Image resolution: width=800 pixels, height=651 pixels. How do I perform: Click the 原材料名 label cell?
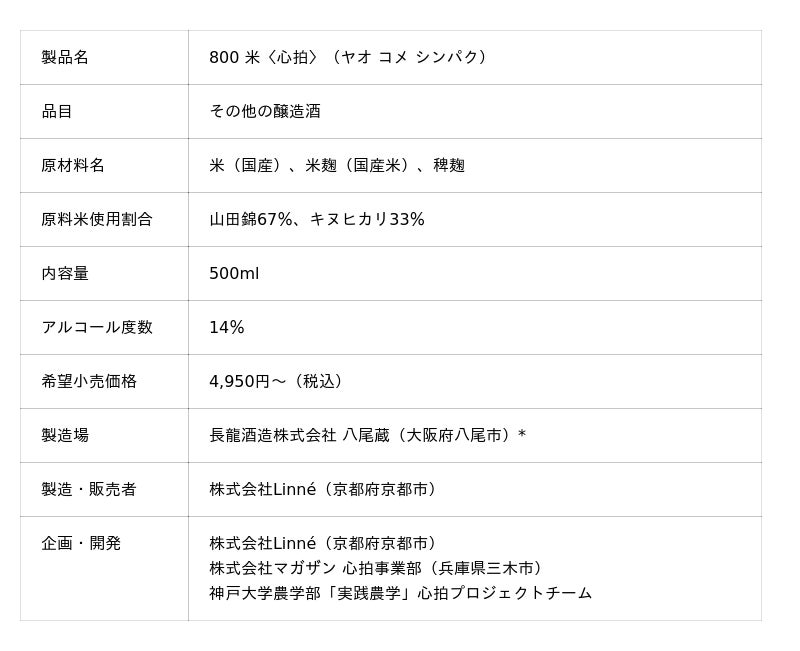tap(73, 165)
